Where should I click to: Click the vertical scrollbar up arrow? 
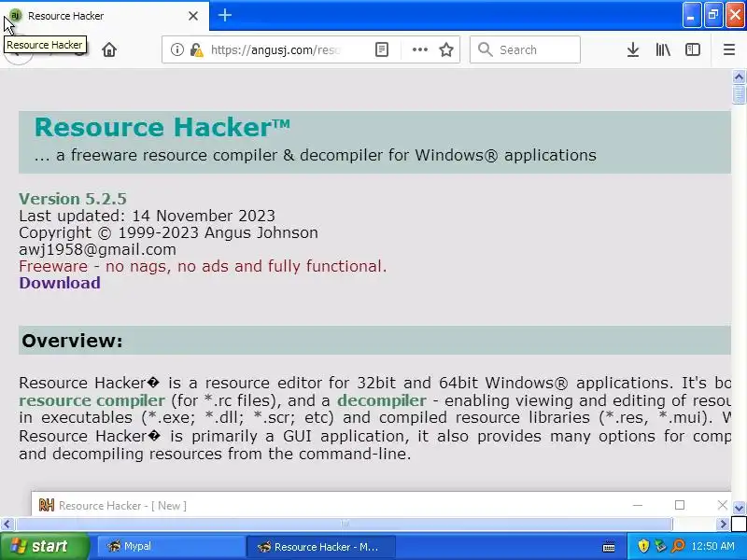[739, 77]
